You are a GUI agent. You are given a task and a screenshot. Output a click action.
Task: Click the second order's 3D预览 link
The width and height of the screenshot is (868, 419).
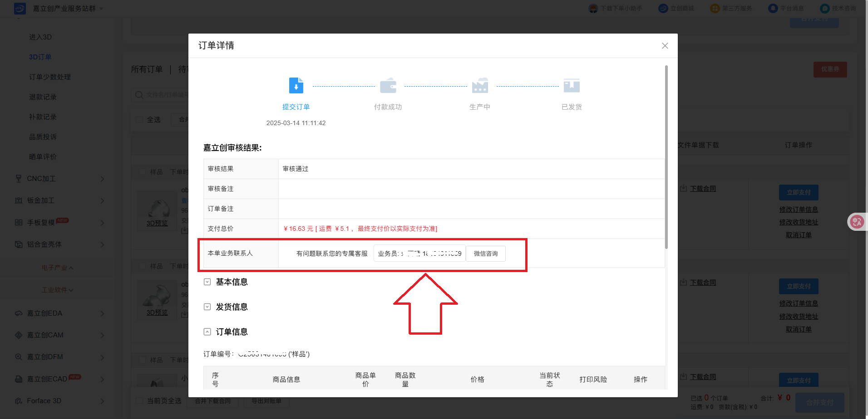coord(157,312)
